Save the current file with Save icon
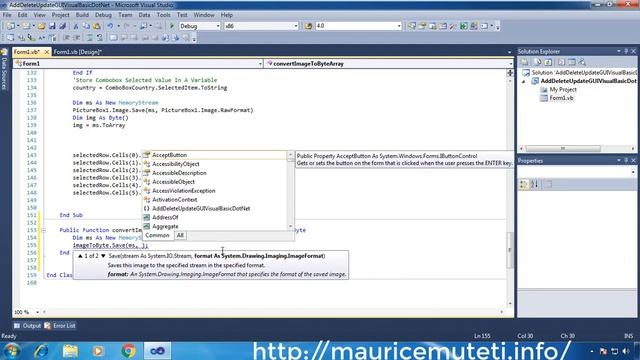Viewport: 640px width, 360px height. coord(52,26)
